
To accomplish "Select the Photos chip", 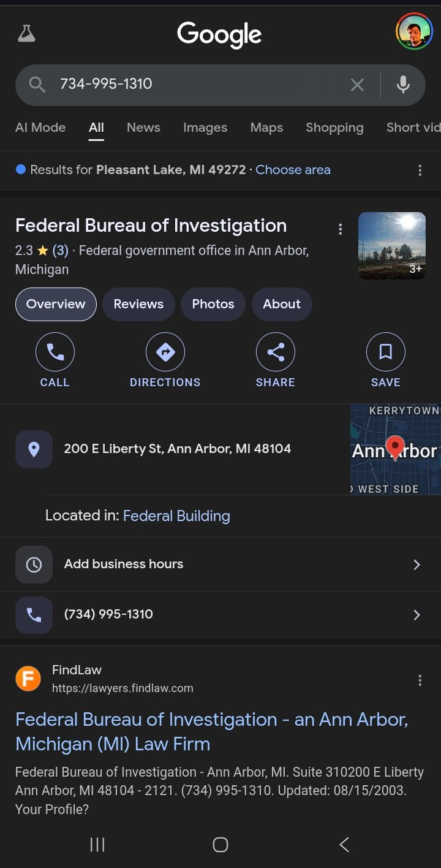I will tap(213, 304).
